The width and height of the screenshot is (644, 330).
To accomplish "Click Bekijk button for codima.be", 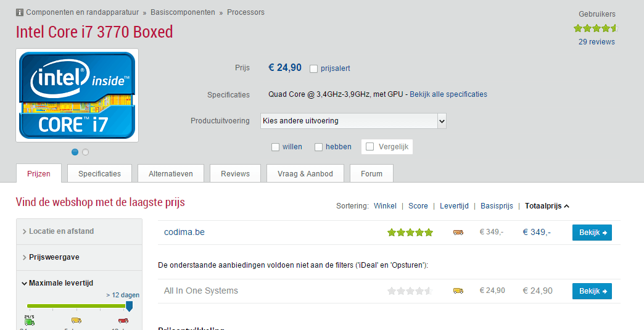I will 592,233.
